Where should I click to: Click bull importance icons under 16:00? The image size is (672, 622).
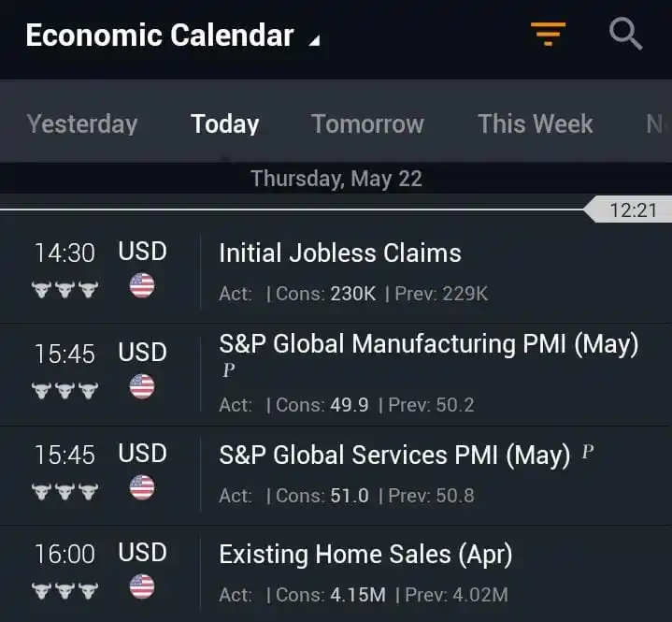[x=64, y=591]
